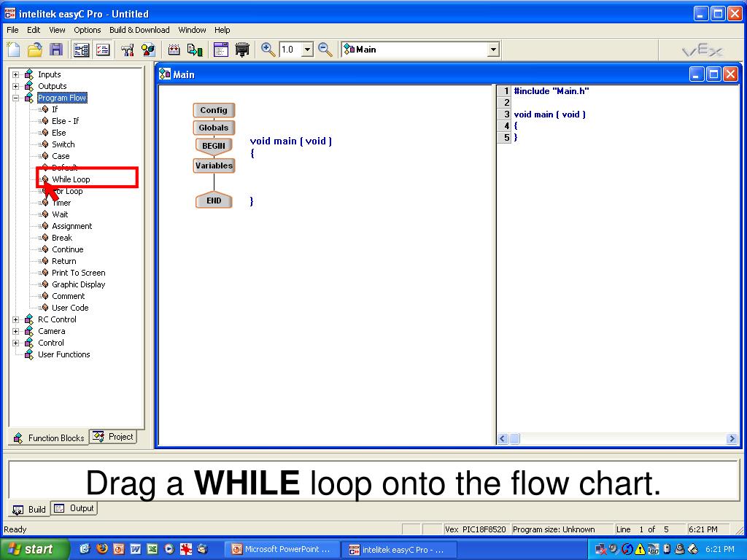Image resolution: width=747 pixels, height=560 pixels.
Task: Select the While Loop block
Action: [71, 179]
